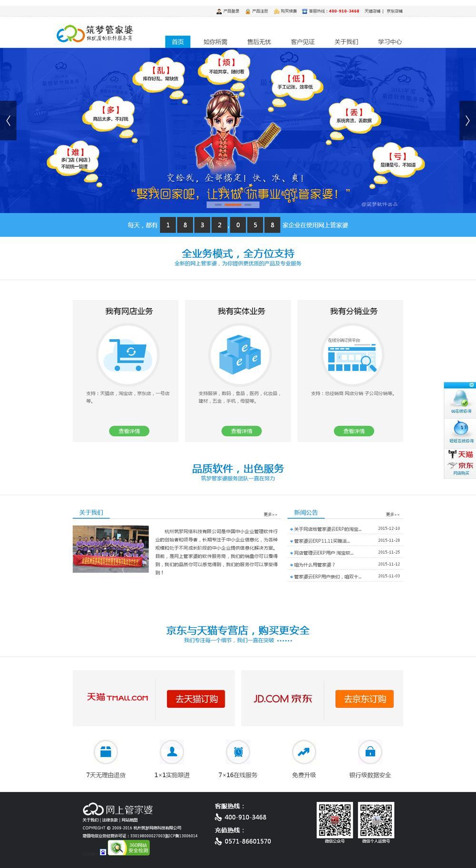
Task: Show previous banner slide with left arrow
Action: tap(8, 120)
